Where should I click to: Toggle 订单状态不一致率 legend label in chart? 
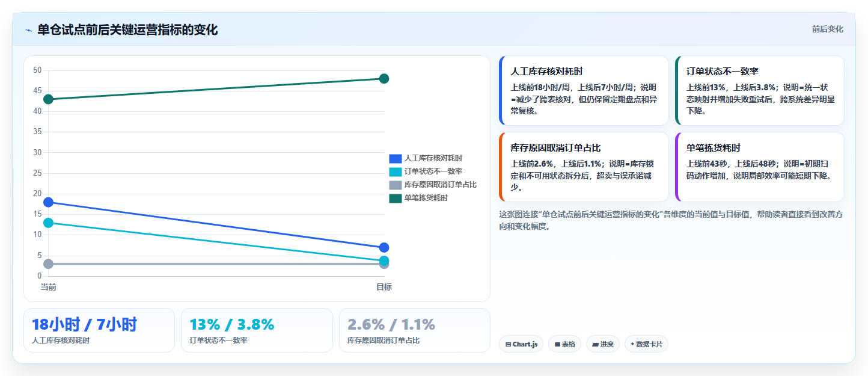(433, 171)
